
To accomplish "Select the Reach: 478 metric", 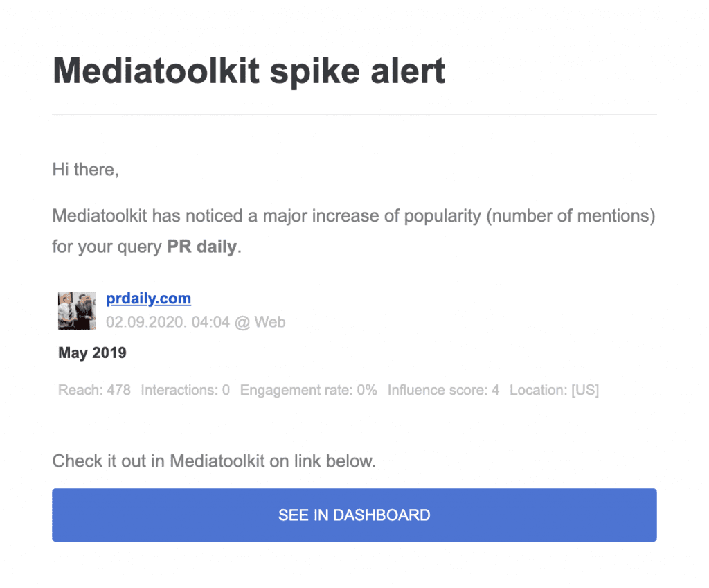I will coord(93,390).
